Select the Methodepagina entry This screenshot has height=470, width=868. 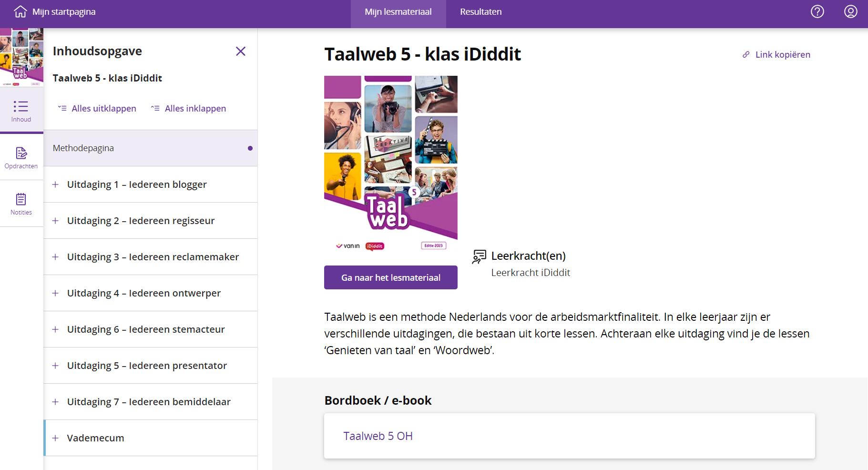click(x=151, y=148)
